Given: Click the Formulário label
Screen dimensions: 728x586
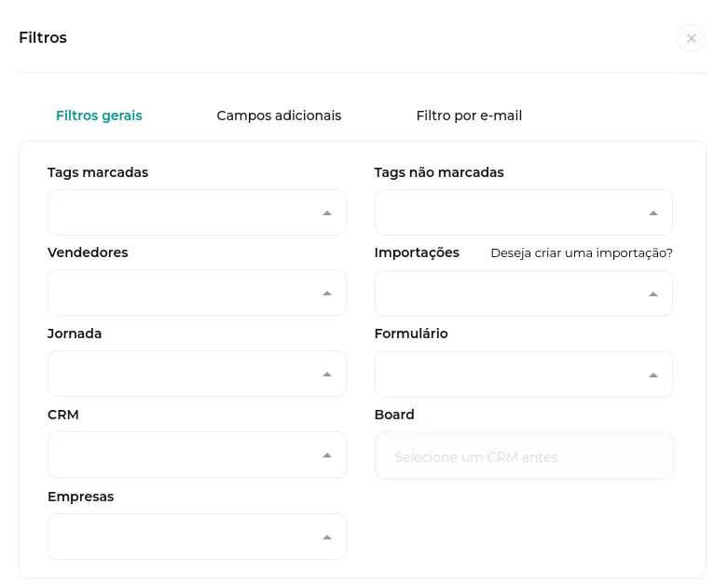Looking at the screenshot, I should pos(411,334).
